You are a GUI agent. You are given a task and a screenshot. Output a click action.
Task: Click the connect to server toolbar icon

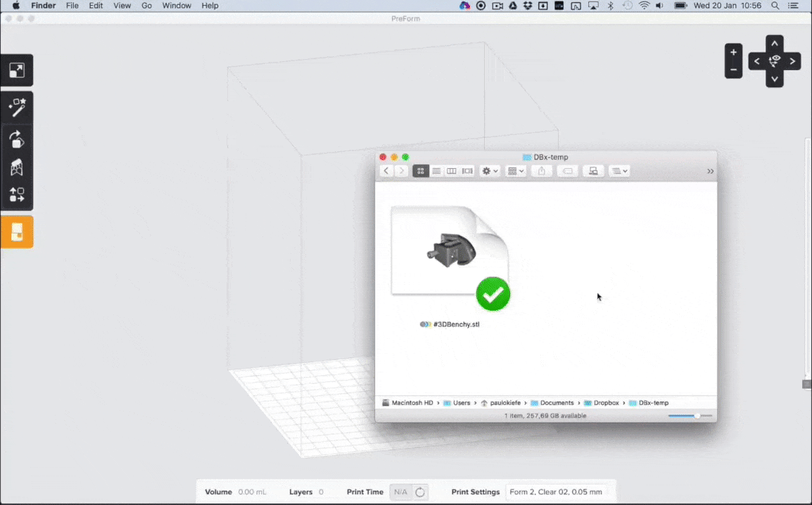593,171
